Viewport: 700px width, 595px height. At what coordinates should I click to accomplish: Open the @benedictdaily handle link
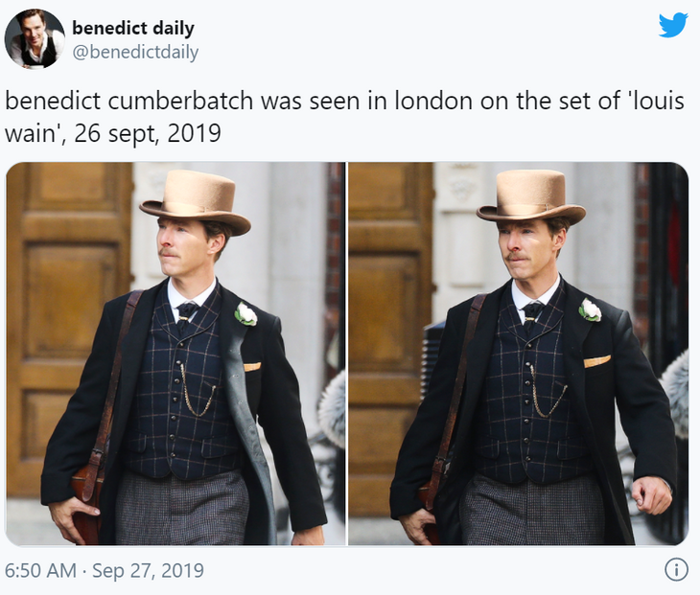(135, 52)
